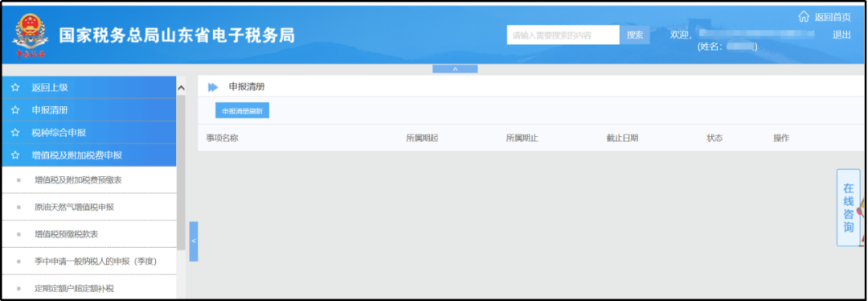Click the 国家税务总局山东省电子税务局 title

point(177,35)
